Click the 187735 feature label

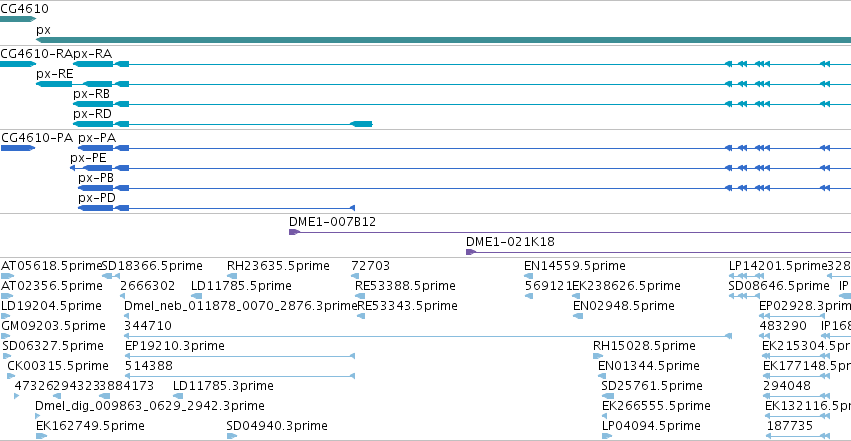790,426
